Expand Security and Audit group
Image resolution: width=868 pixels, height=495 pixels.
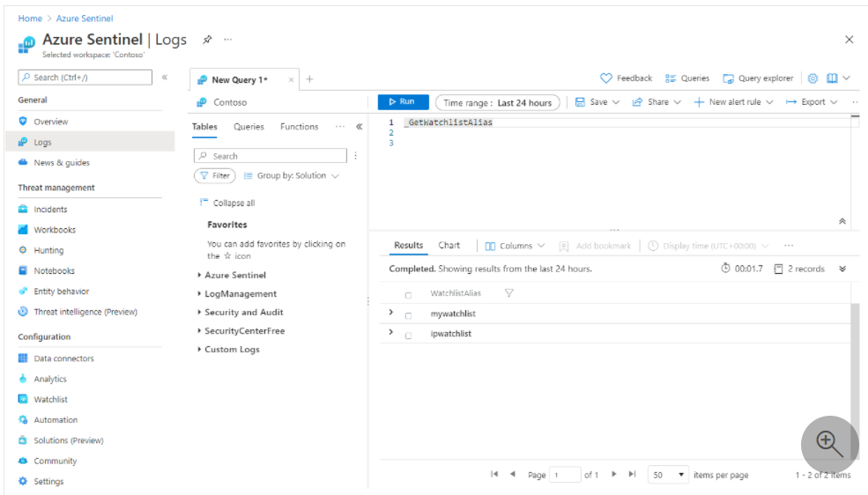coord(199,312)
